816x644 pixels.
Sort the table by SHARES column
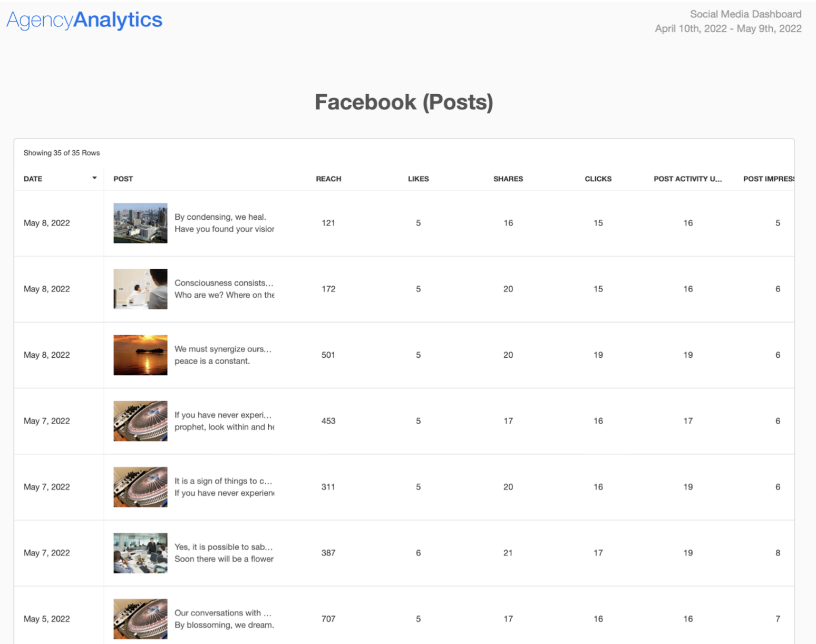click(508, 179)
